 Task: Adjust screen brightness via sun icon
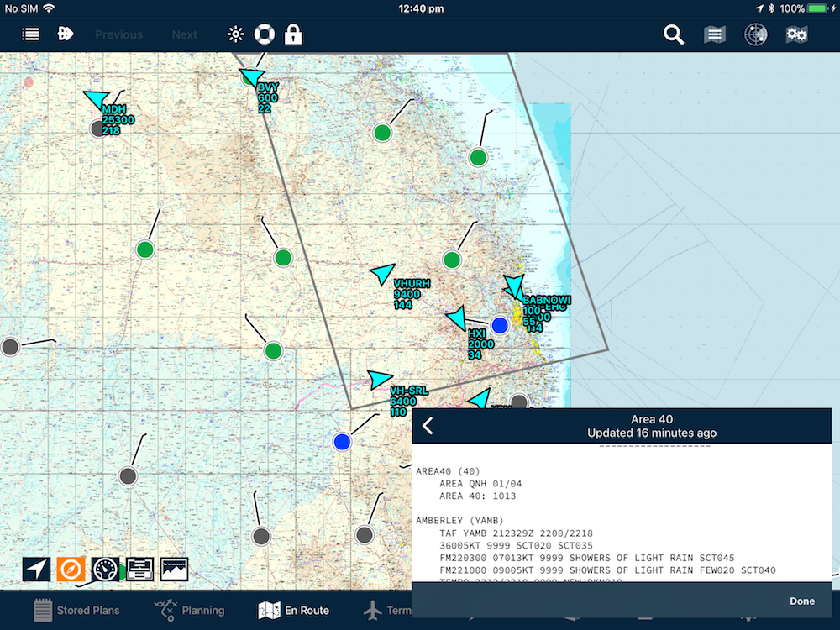coord(235,34)
